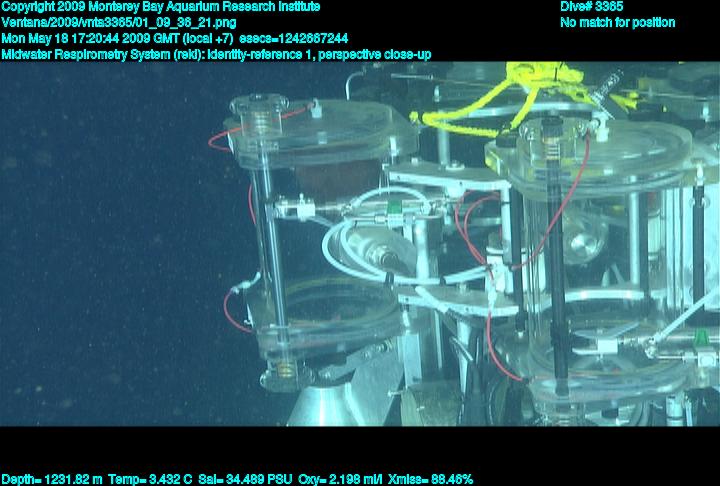Select the file path Ventana/2009/vnta3365/01_09_36_21.png
This screenshot has width=720, height=486.
(119, 23)
